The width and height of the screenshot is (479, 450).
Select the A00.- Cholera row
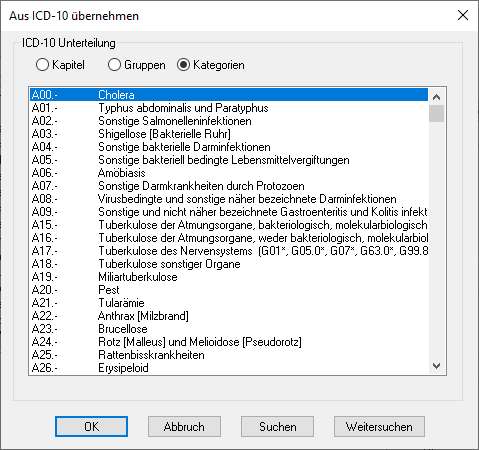[x=229, y=95]
